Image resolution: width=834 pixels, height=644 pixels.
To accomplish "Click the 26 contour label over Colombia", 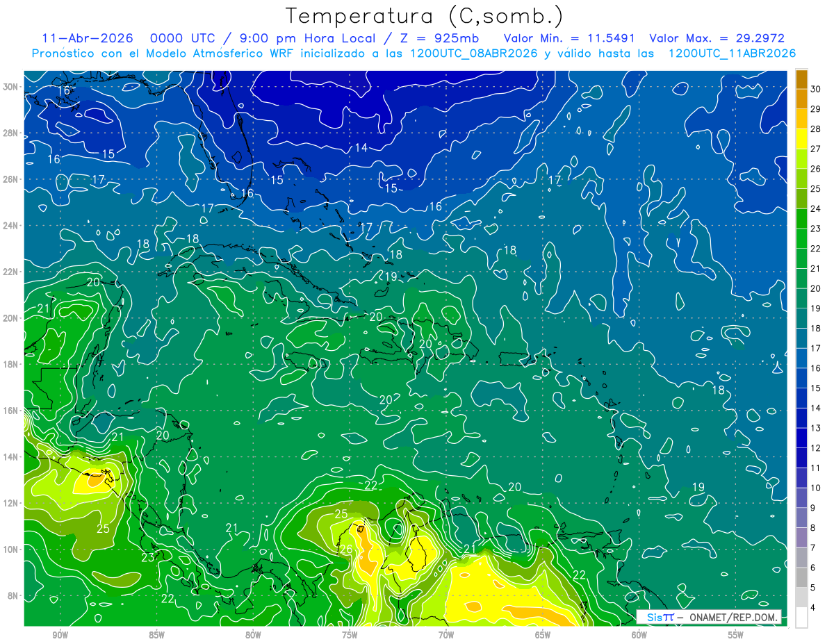I will (345, 550).
